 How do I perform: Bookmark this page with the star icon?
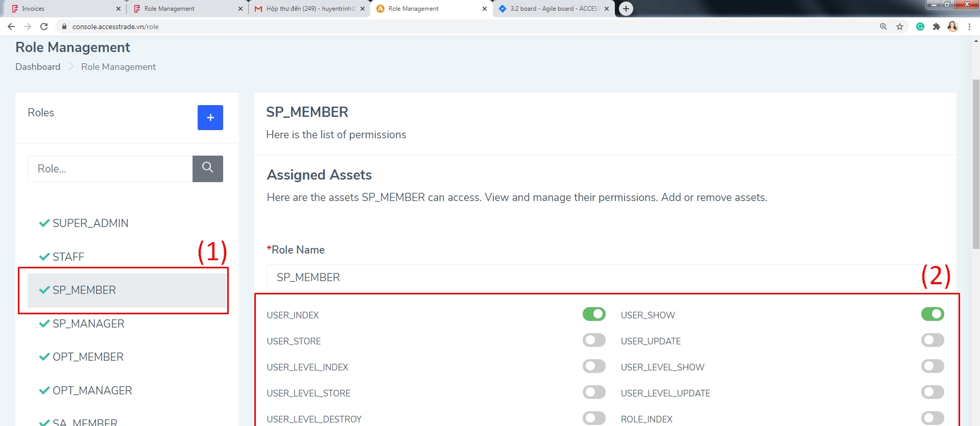click(900, 27)
